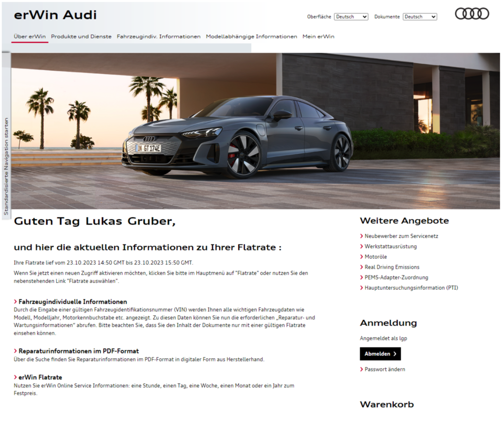Click the greeting 'Guten Tag Lukas Gruber,'
The image size is (504, 431).
coord(95,221)
